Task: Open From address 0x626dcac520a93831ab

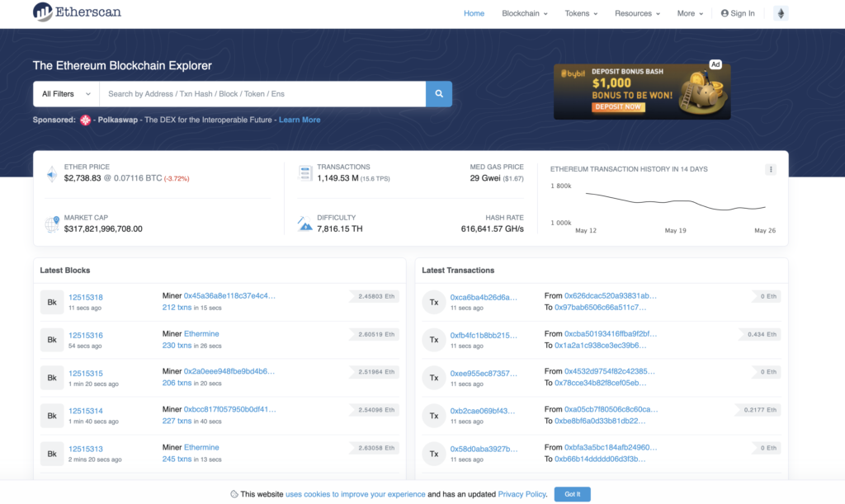Action: coord(611,295)
